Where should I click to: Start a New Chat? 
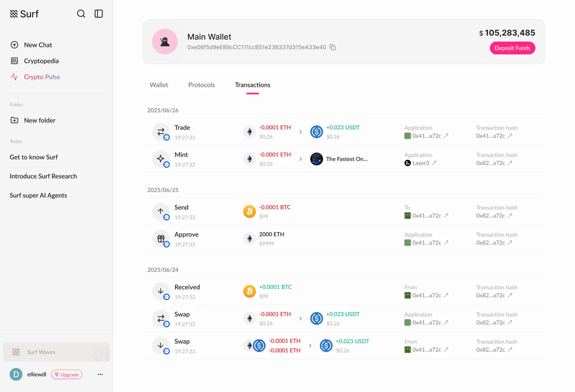point(31,45)
